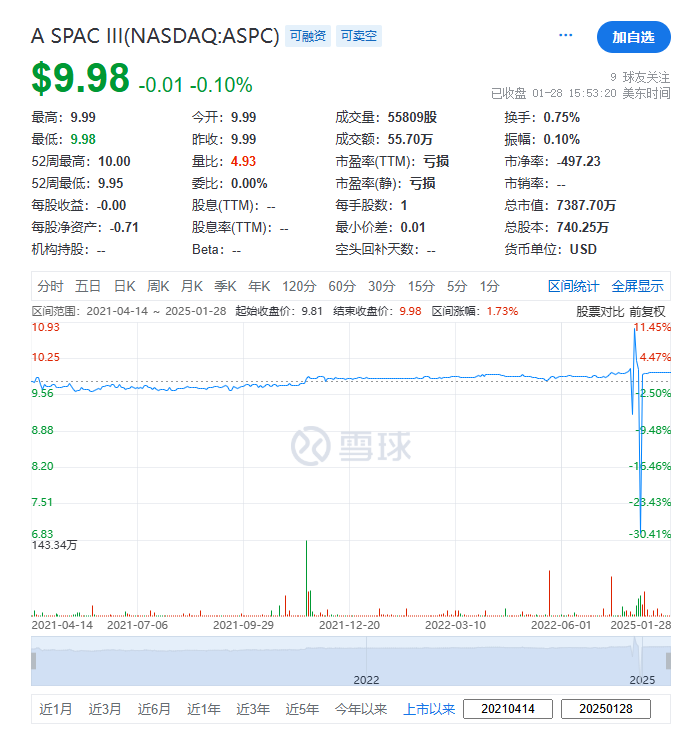The image size is (691, 735).
Task: Click the x-axis date label 2021-12-20
Action: point(349,625)
